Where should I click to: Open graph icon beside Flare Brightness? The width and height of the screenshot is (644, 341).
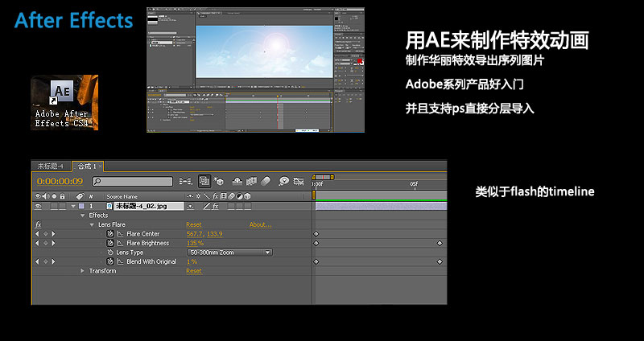[x=120, y=243]
